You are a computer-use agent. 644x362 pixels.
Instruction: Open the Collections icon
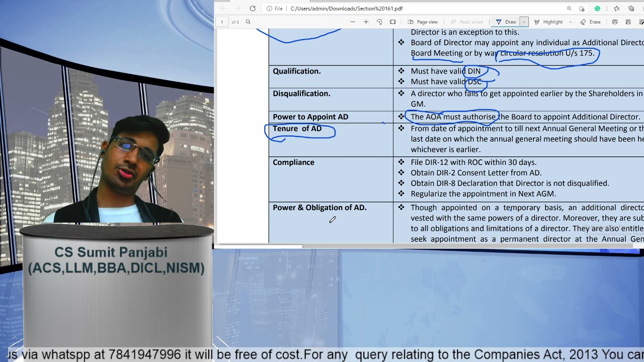631,9
